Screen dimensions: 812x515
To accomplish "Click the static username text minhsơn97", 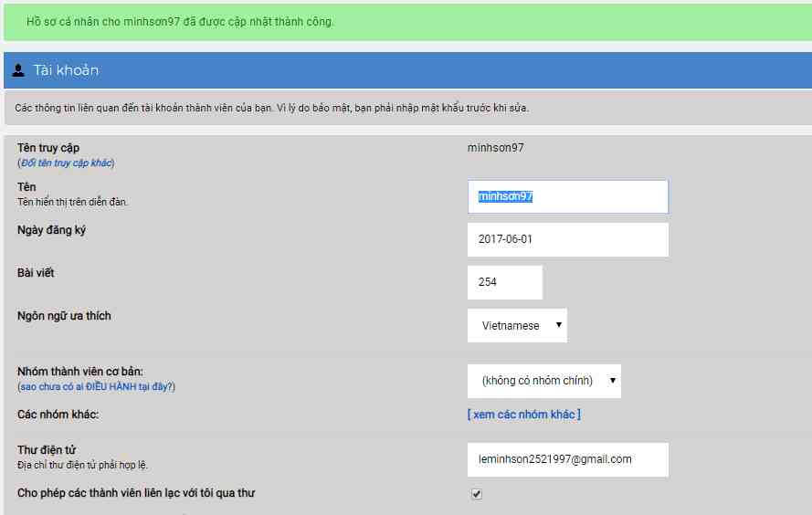I will click(x=495, y=148).
